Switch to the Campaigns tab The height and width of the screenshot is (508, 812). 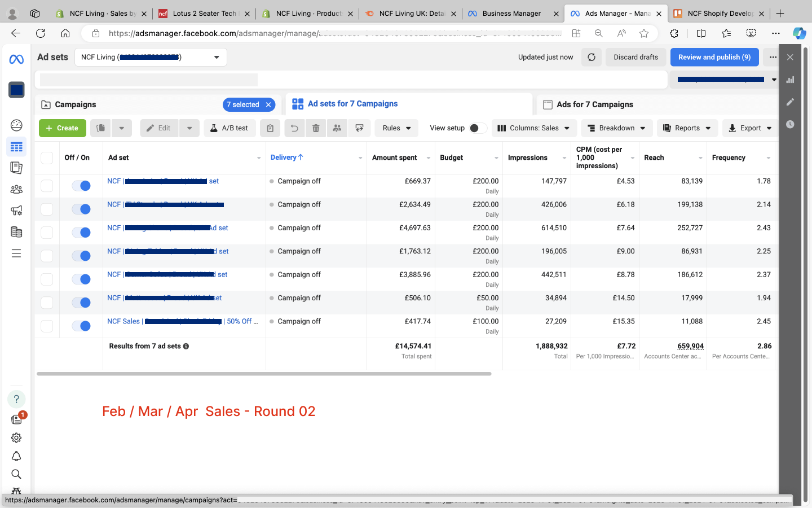(76, 104)
